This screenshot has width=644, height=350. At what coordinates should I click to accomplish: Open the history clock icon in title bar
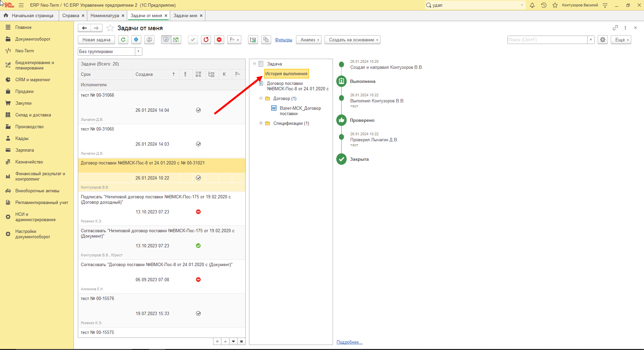[544, 5]
